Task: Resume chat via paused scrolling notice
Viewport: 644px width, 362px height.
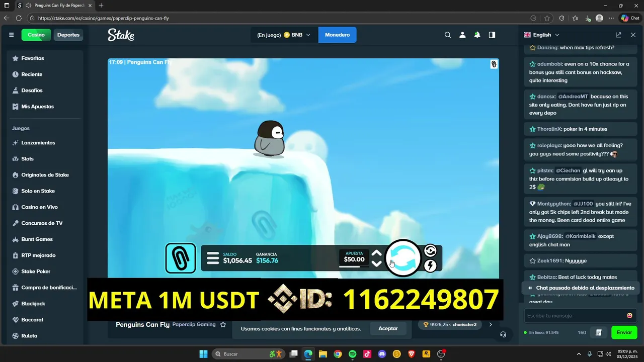Action: click(x=580, y=288)
